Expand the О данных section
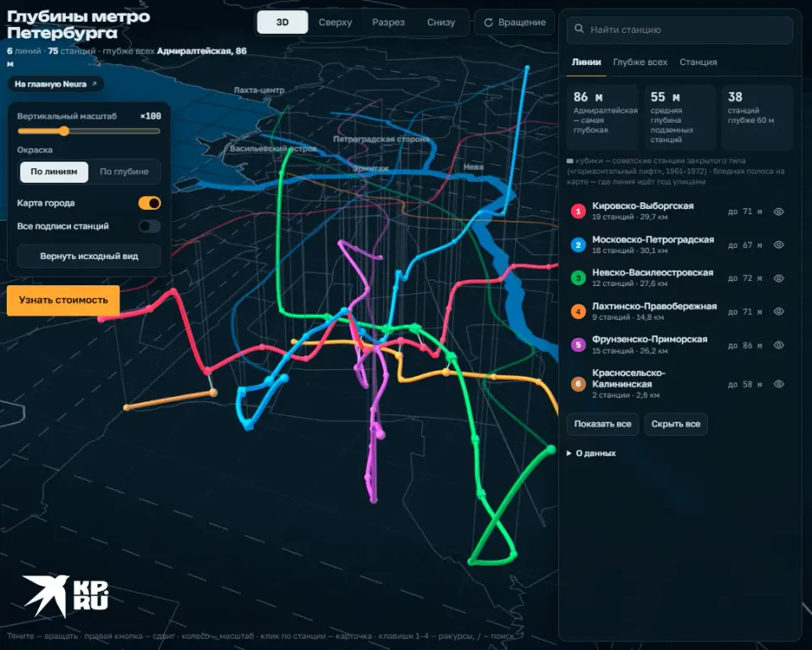Screen dimensions: 812x650 (591, 453)
